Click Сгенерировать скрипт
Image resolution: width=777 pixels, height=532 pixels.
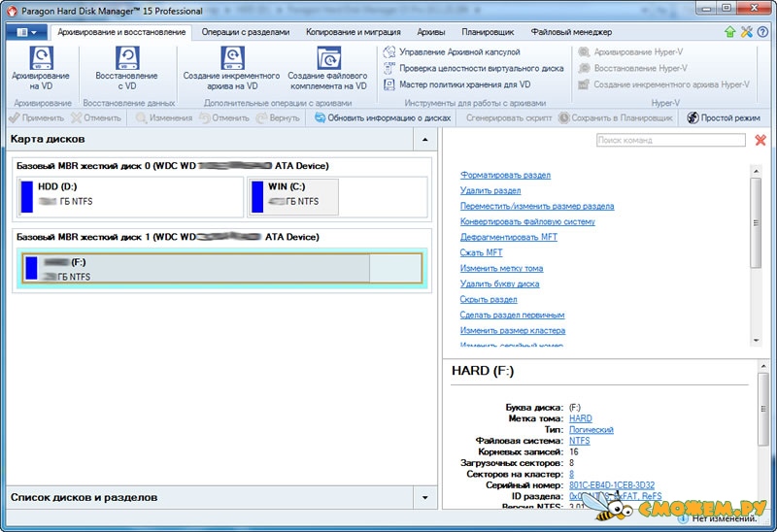pyautogui.click(x=509, y=117)
